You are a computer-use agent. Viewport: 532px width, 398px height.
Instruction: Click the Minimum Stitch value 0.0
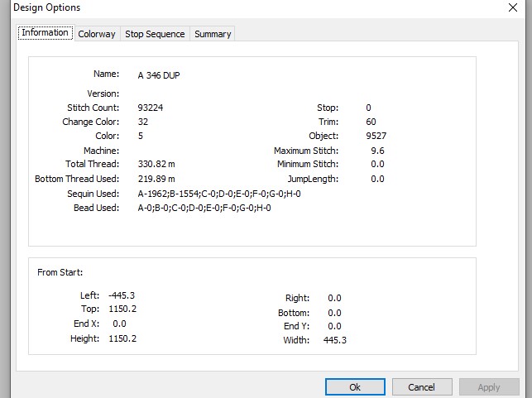(377, 164)
